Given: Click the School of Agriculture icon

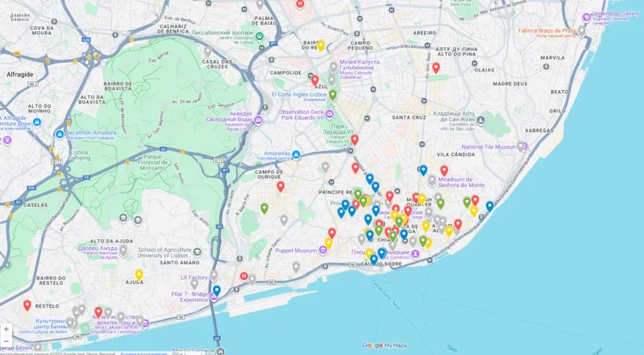Looking at the screenshot, I should (x=197, y=252).
